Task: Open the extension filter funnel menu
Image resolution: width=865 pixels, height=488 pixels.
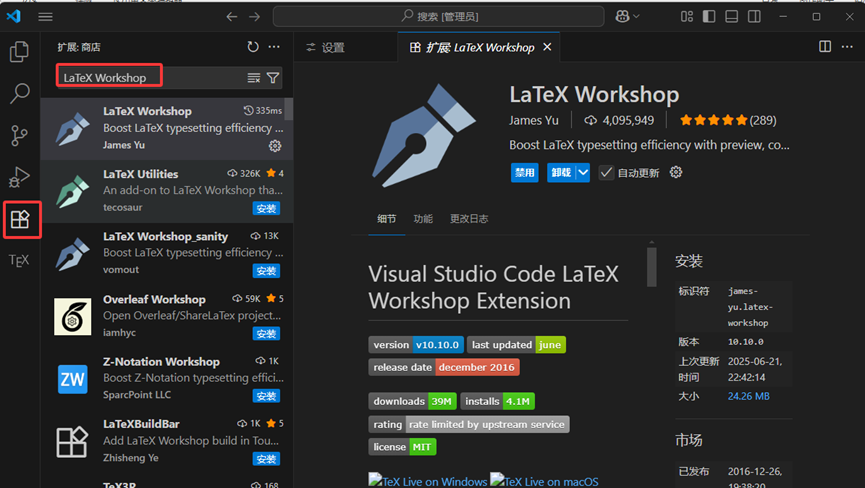Action: tap(273, 78)
